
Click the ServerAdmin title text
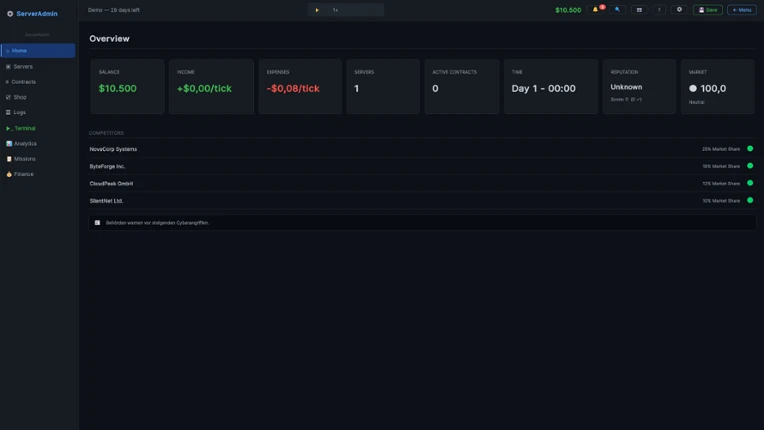[37, 14]
